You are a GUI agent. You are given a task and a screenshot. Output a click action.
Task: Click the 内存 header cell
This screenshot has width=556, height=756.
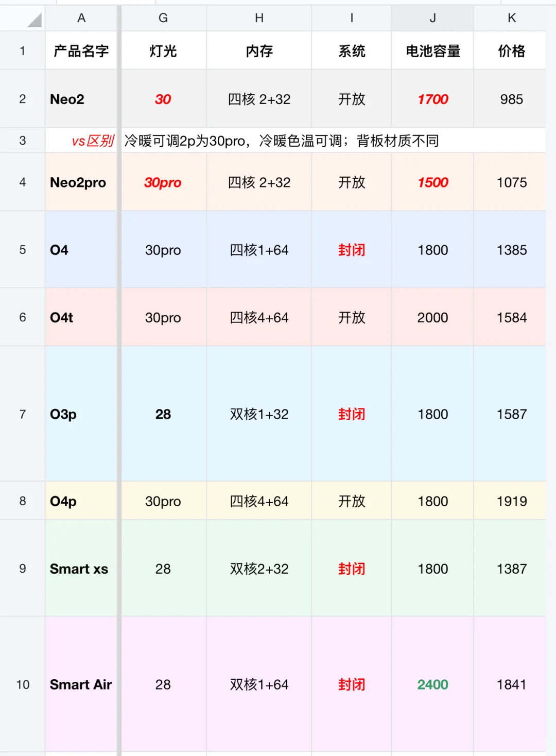259,50
